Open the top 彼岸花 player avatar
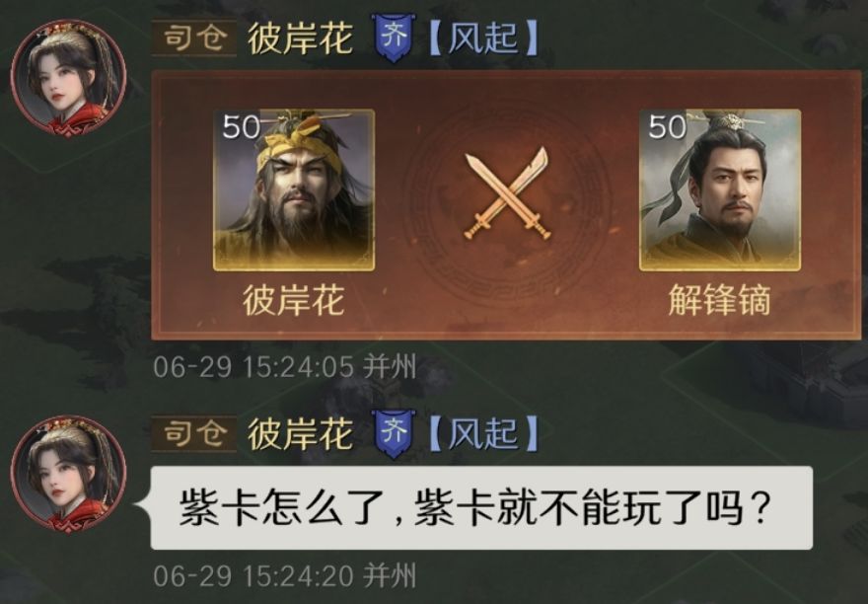Screen dimensions: 868x604 tap(69, 78)
